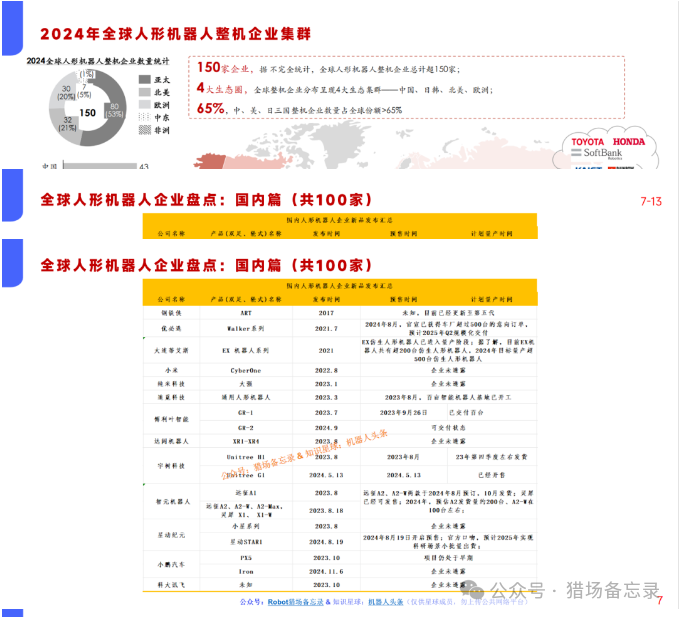Click the company cell 智元机器人
The height and width of the screenshot is (617, 681).
click(x=173, y=502)
